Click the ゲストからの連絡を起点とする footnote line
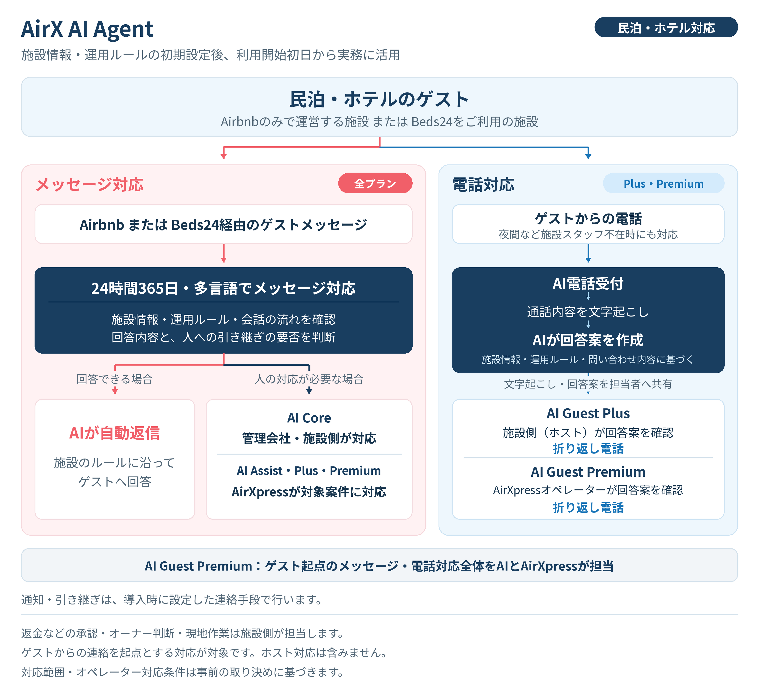759x700 pixels. point(205,653)
